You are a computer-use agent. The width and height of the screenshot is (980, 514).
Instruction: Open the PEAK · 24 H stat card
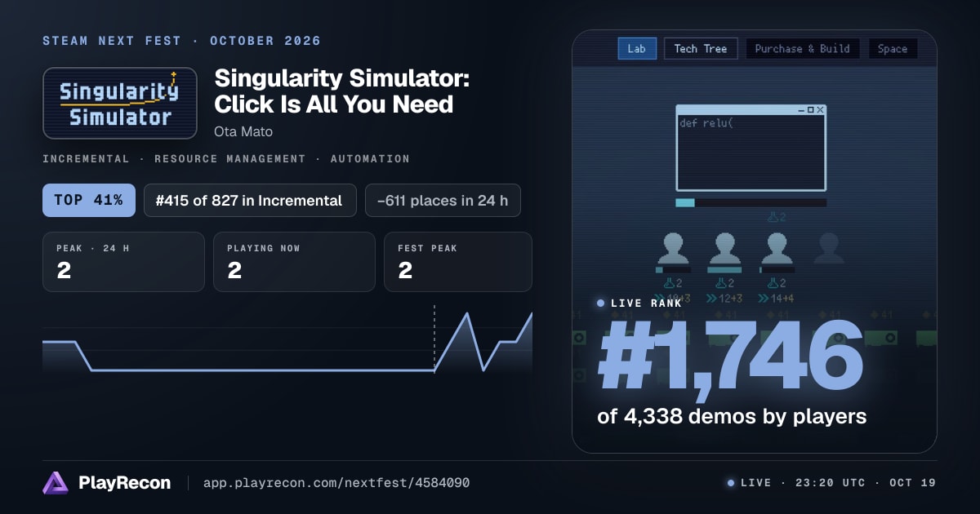[123, 262]
